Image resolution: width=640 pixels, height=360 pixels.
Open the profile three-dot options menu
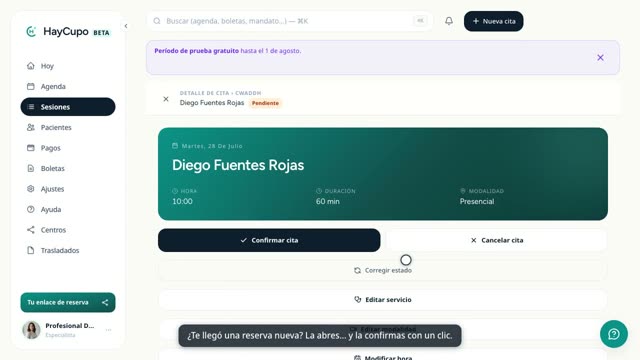tap(109, 330)
